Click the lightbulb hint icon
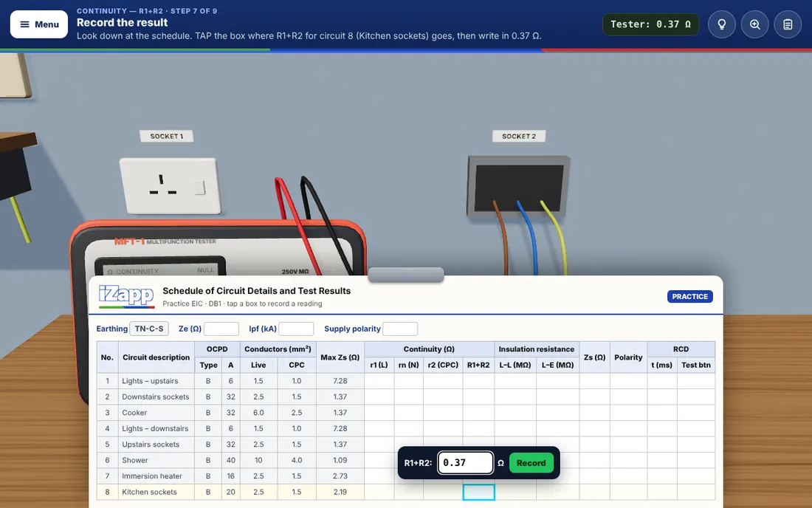The height and width of the screenshot is (508, 812). pos(721,24)
